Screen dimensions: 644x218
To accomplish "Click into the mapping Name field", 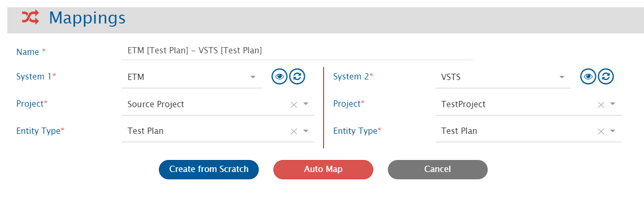I will 296,51.
